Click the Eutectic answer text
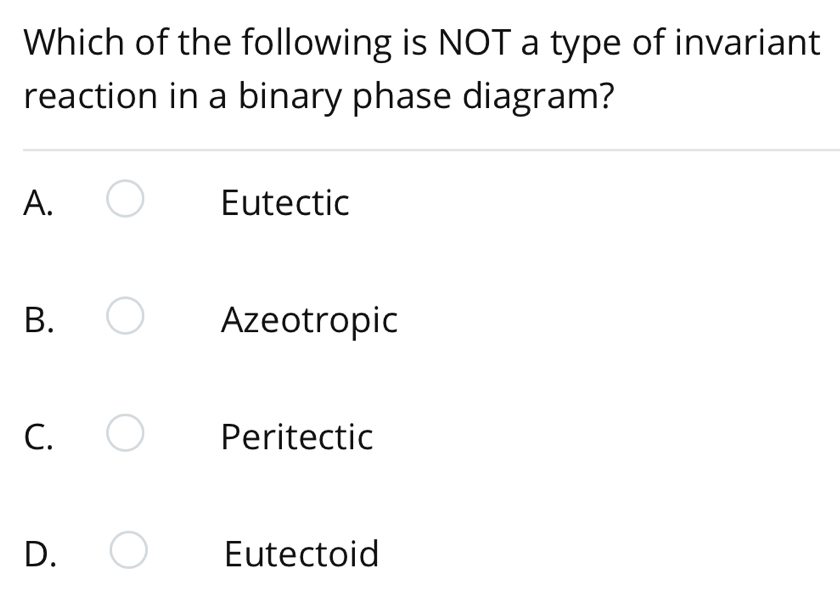840x602 pixels. click(x=285, y=203)
